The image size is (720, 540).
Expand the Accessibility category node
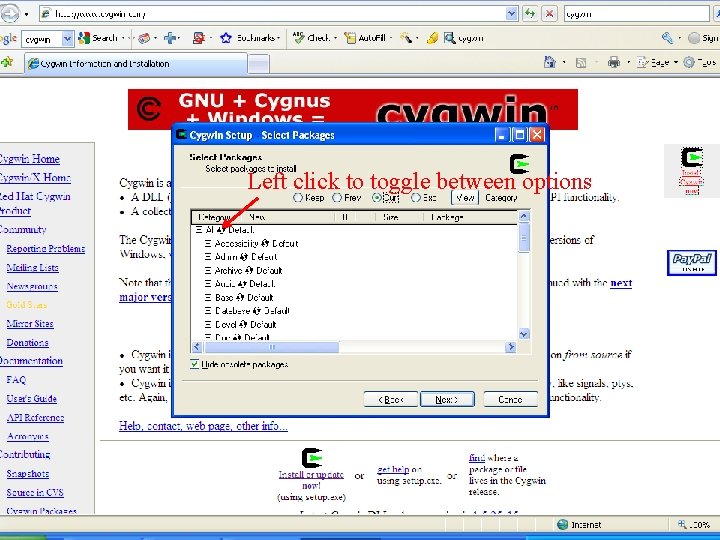[208, 243]
